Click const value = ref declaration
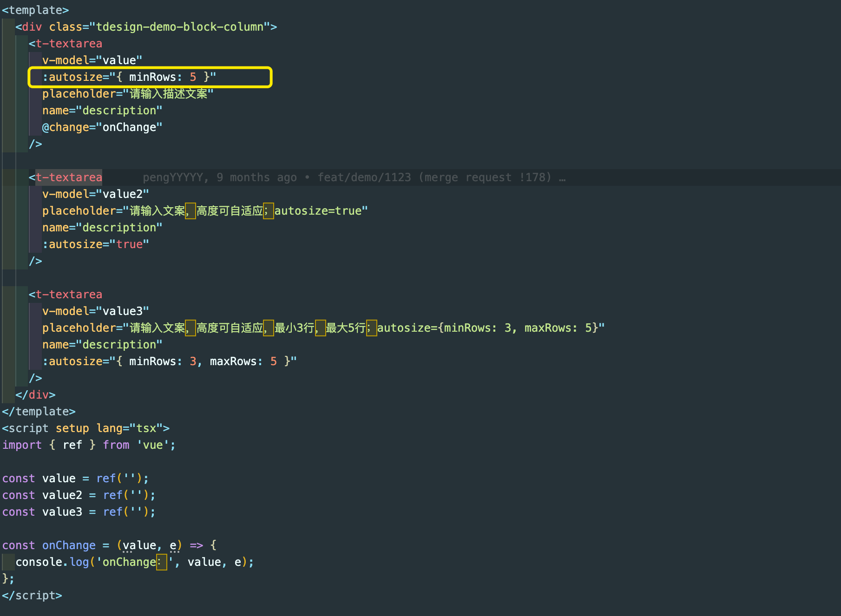The image size is (841, 616). 74,478
